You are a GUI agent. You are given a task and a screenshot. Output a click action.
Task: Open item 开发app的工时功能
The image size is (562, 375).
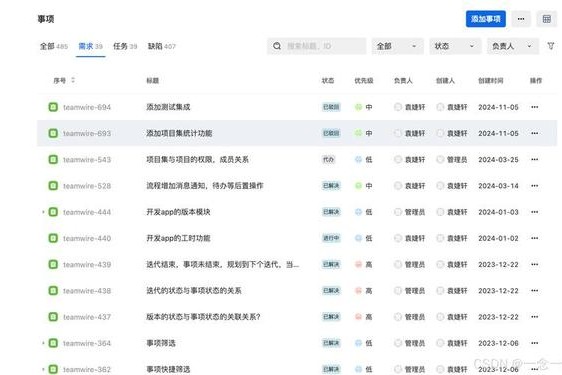pyautogui.click(x=178, y=238)
